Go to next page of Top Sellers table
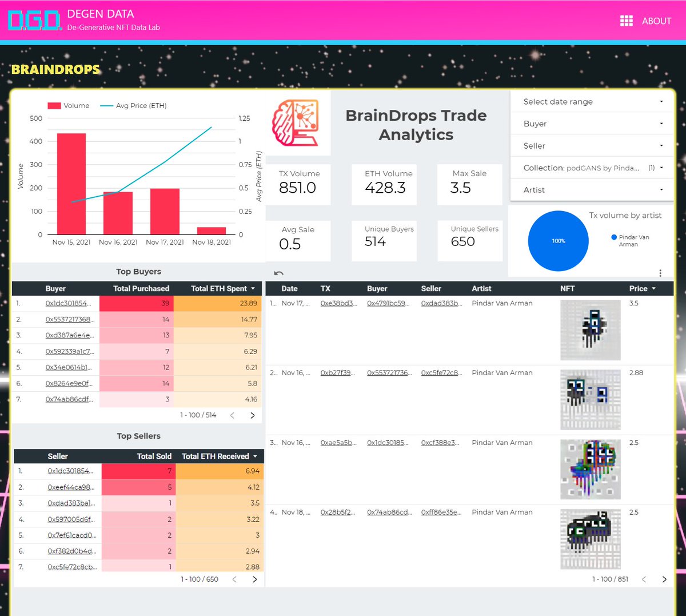This screenshot has width=686, height=616. click(255, 579)
